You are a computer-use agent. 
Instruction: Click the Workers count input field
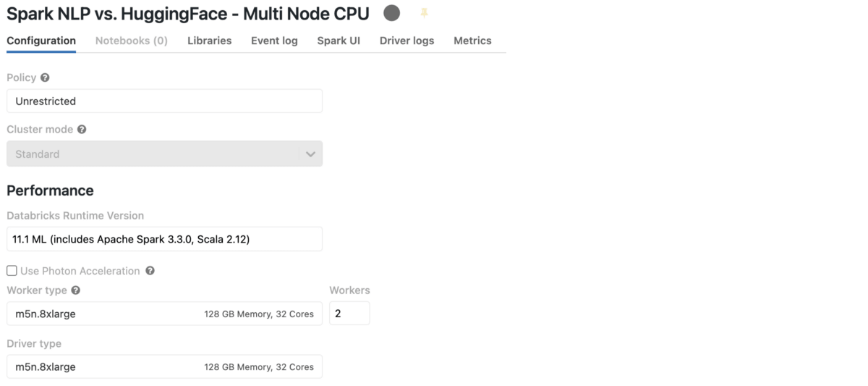pos(349,314)
